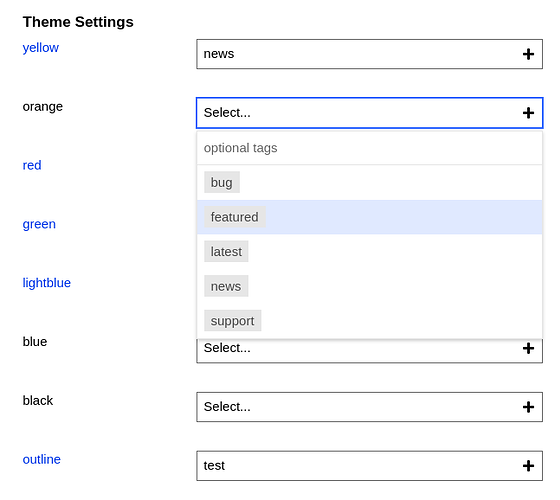Image resolution: width=560 pixels, height=500 pixels.
Task: Open the outline theme setting link
Action: tap(41, 459)
